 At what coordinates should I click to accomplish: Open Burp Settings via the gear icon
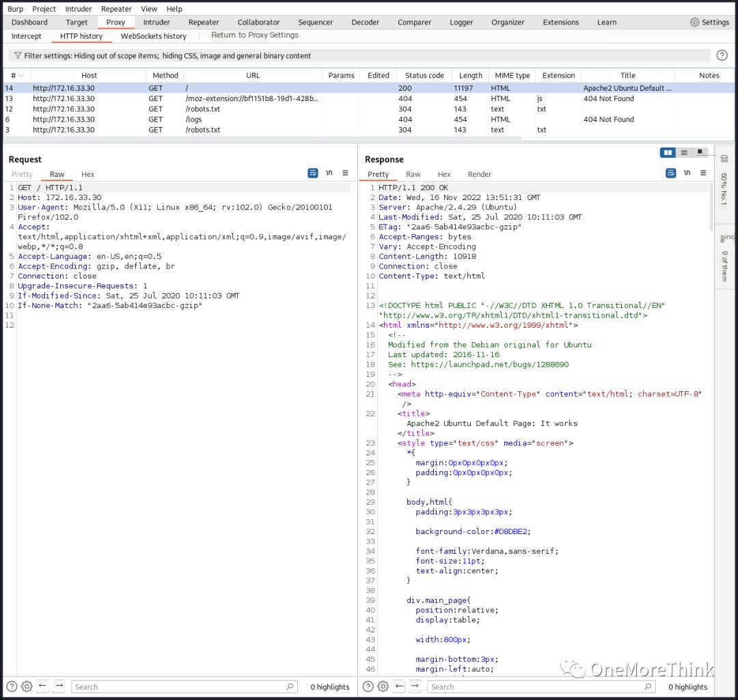694,22
